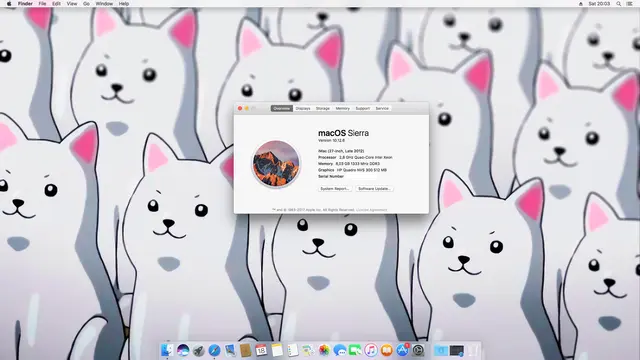Click the Software Update button
The image size is (640, 360).
coord(374,189)
